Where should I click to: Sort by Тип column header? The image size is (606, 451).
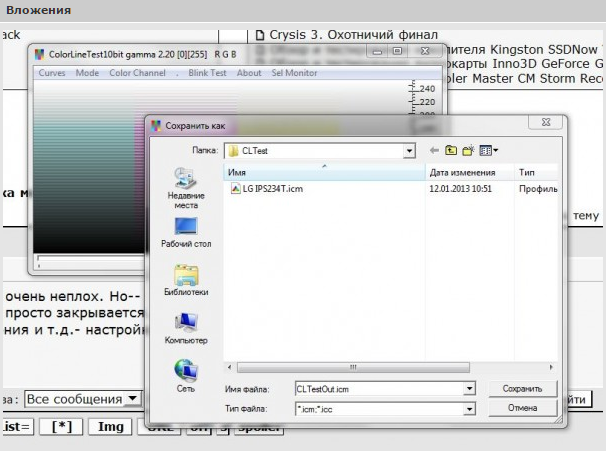[x=536, y=172]
